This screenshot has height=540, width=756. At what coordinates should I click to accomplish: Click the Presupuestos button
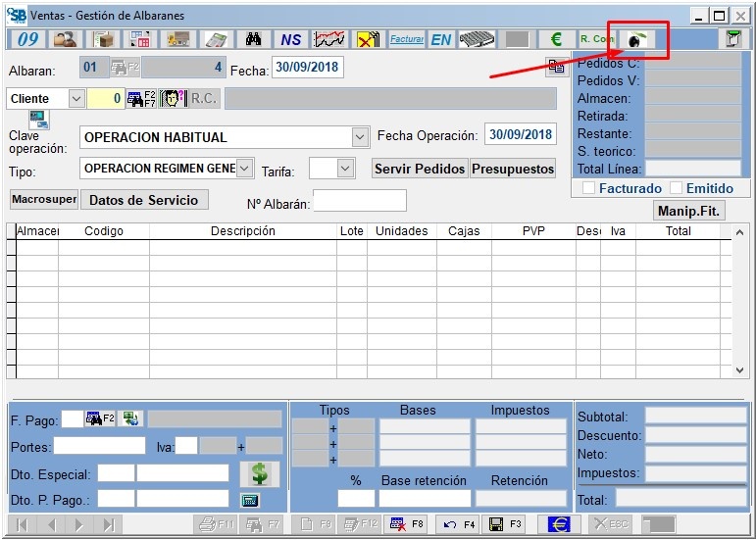coord(513,169)
